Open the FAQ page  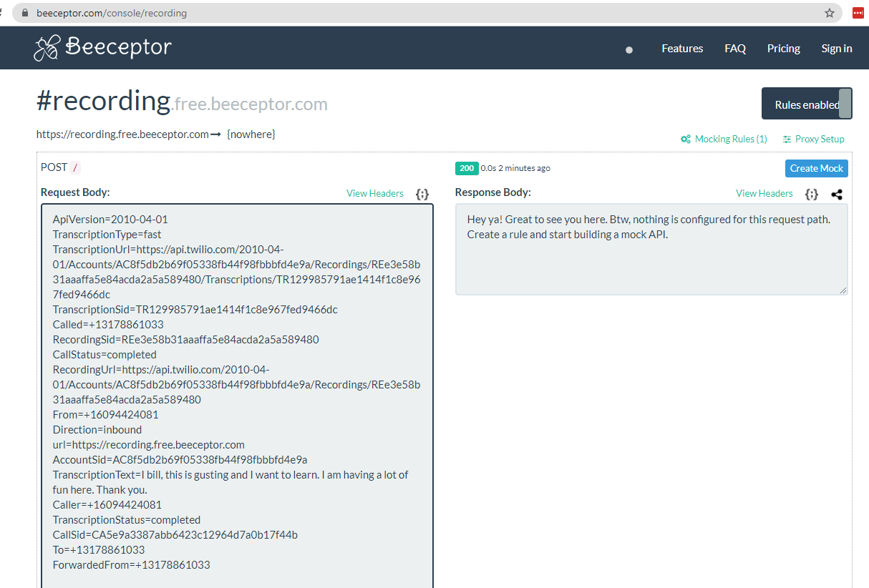click(735, 49)
